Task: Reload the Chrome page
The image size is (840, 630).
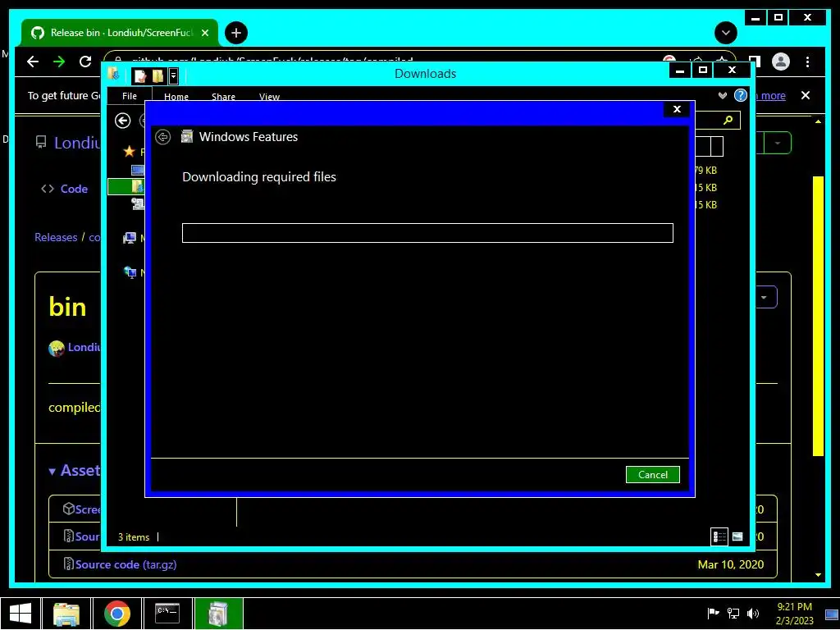Action: pos(85,62)
